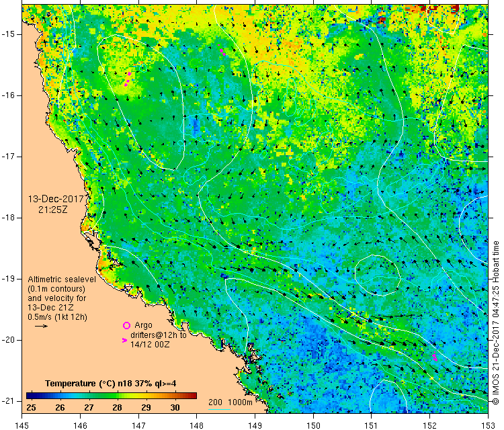Click the latitude label -20

[x=9, y=340]
